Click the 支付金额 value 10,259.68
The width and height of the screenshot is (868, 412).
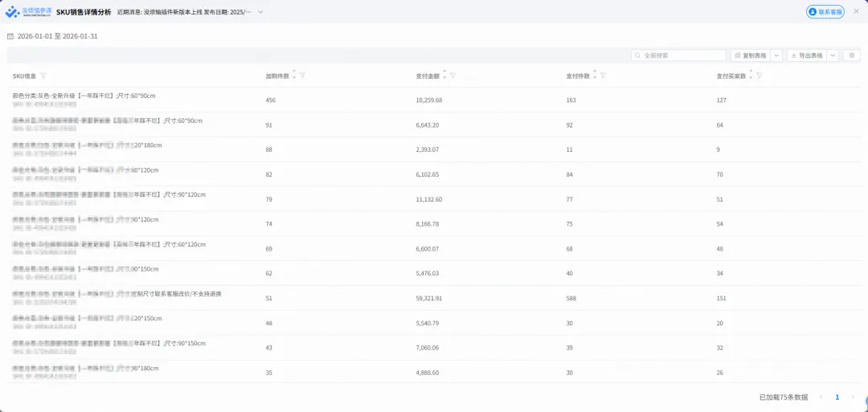[429, 100]
